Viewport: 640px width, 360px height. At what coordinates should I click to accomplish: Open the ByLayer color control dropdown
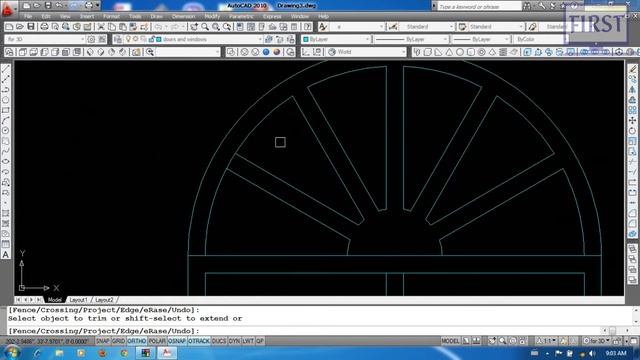tap(336, 39)
